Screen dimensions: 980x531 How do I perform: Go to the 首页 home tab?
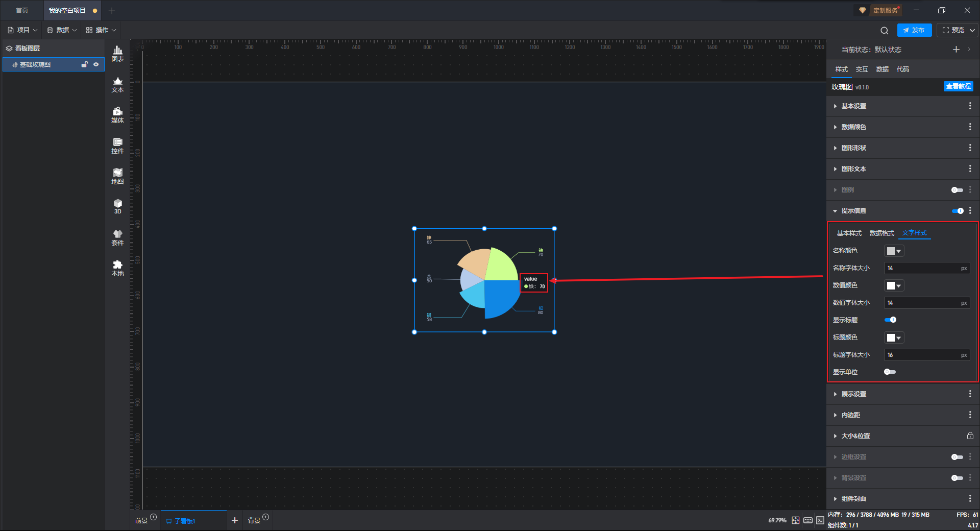(x=22, y=10)
